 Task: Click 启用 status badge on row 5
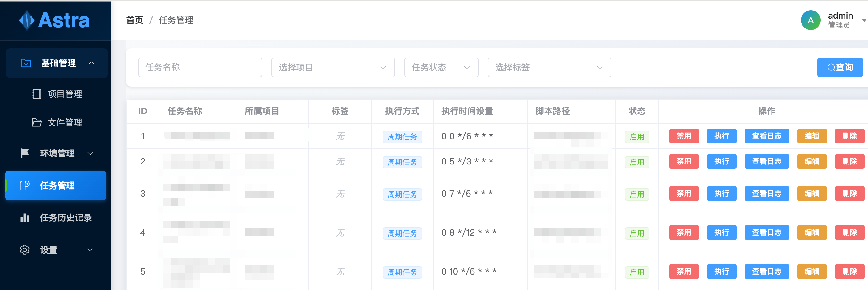637,271
